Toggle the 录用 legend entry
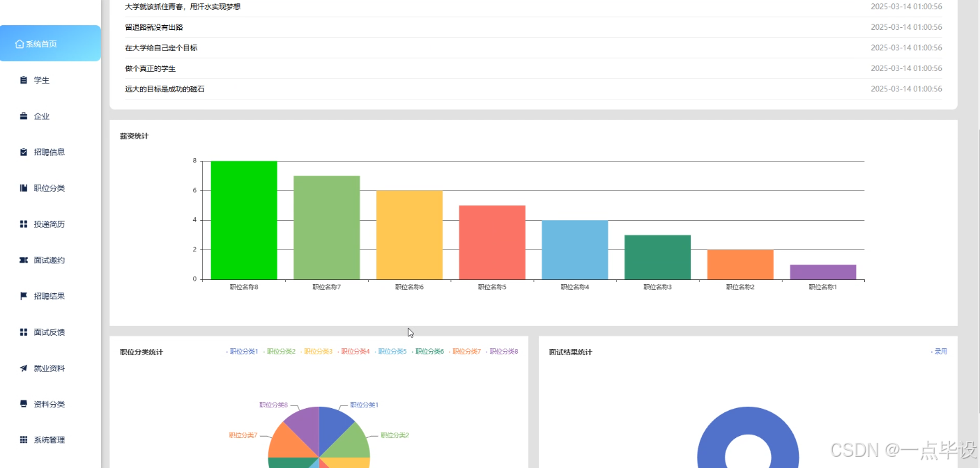This screenshot has height=468, width=980. [x=939, y=352]
